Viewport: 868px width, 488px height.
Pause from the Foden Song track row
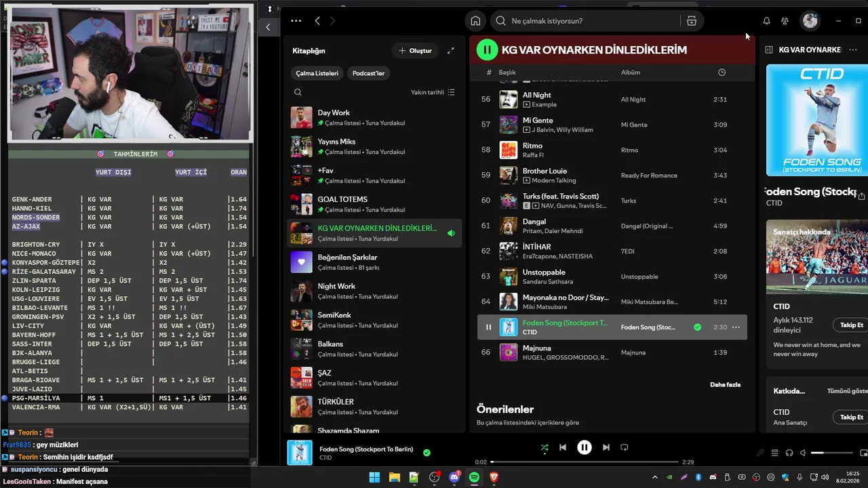[x=488, y=327]
